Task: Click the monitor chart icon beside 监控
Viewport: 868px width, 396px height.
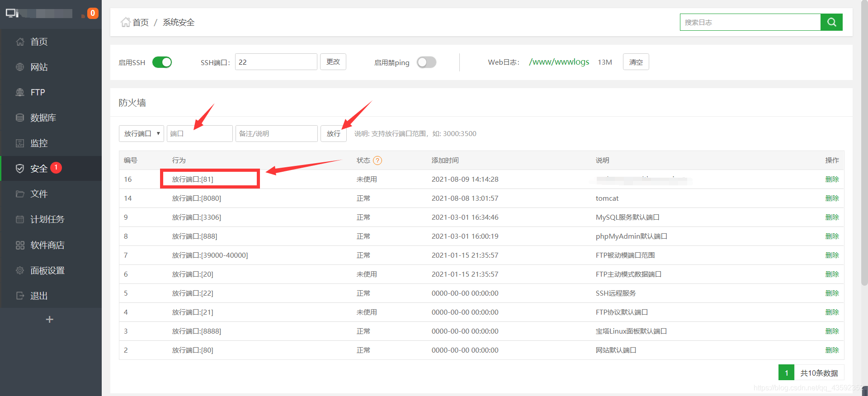Action: [x=20, y=143]
